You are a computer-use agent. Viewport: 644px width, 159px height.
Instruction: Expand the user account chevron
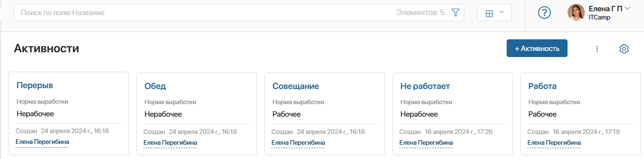point(627,8)
